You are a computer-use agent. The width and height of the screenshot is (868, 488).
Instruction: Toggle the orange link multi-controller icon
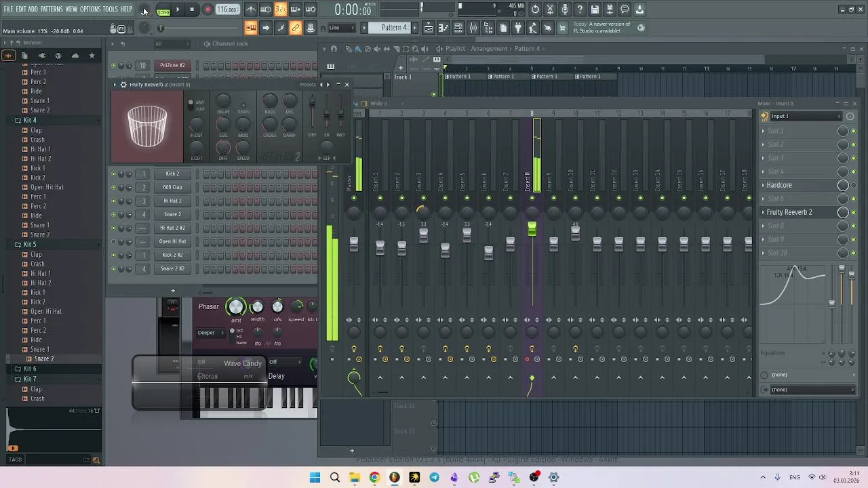coord(296,28)
